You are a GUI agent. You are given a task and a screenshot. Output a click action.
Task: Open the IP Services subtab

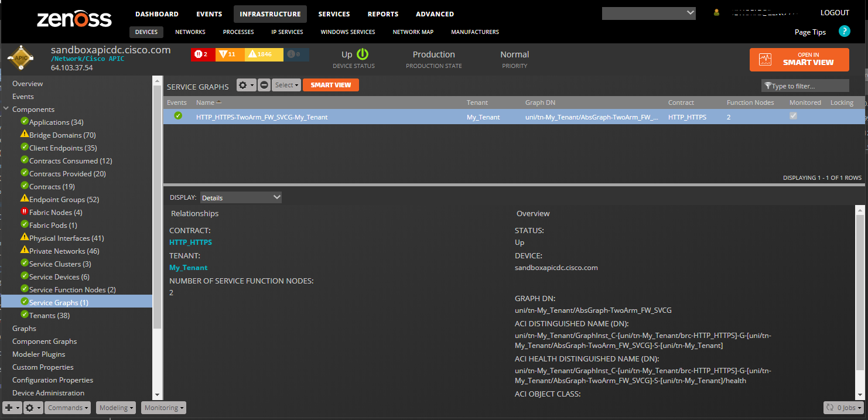click(x=287, y=32)
